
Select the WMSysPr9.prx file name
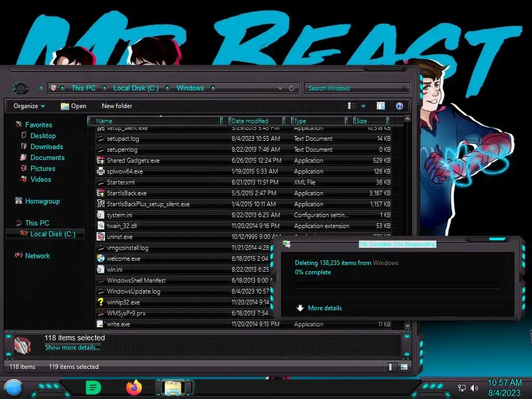pyautogui.click(x=126, y=313)
